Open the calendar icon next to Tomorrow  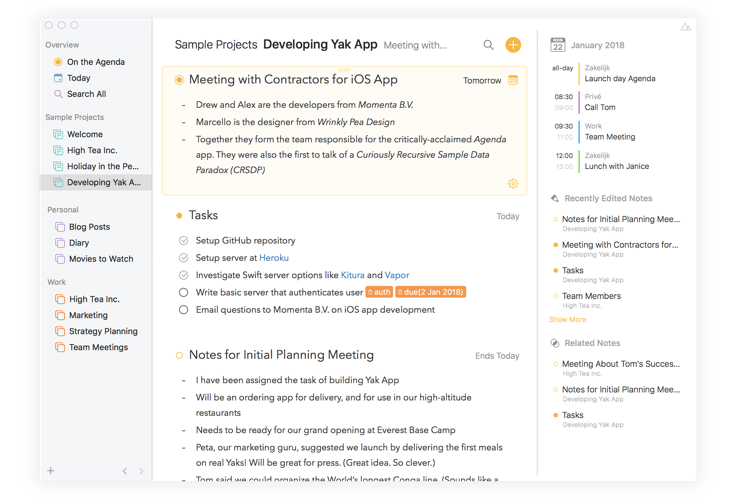pos(513,80)
